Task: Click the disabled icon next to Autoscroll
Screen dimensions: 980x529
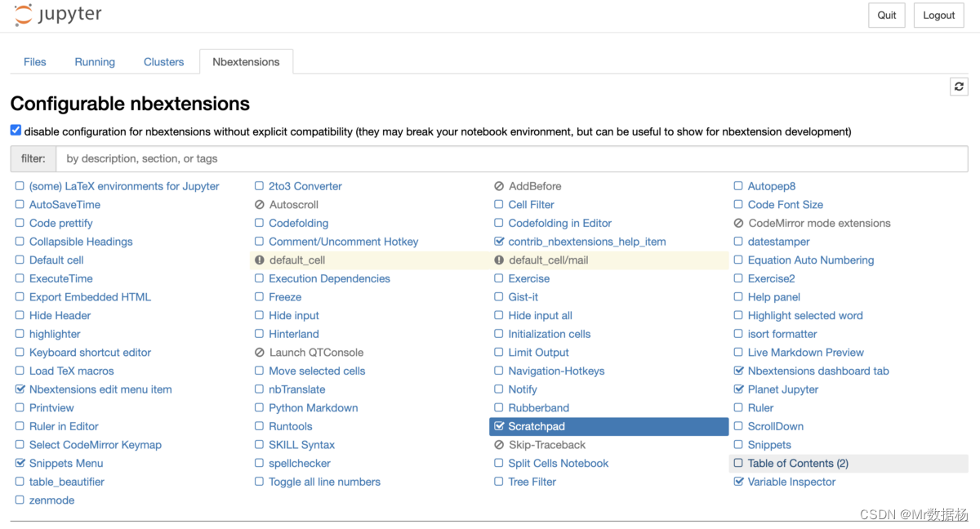Action: point(260,205)
